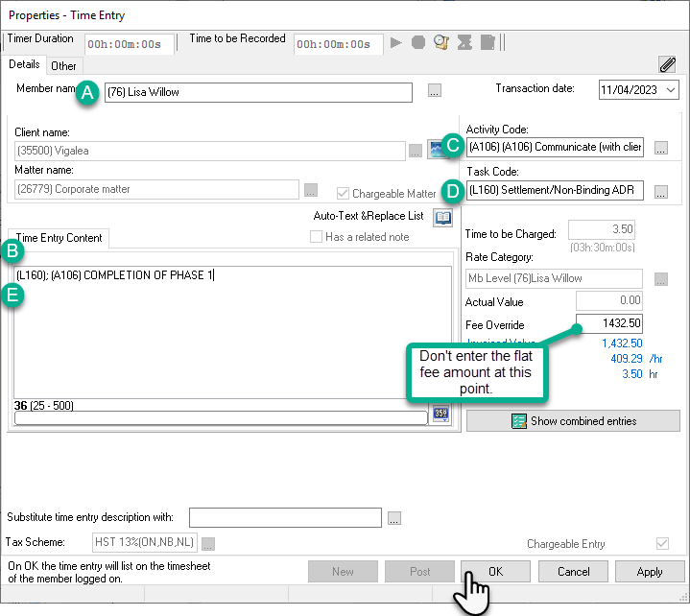This screenshot has height=616, width=690.
Task: Click the blue 409.29 /hr rate text
Action: coord(636,359)
